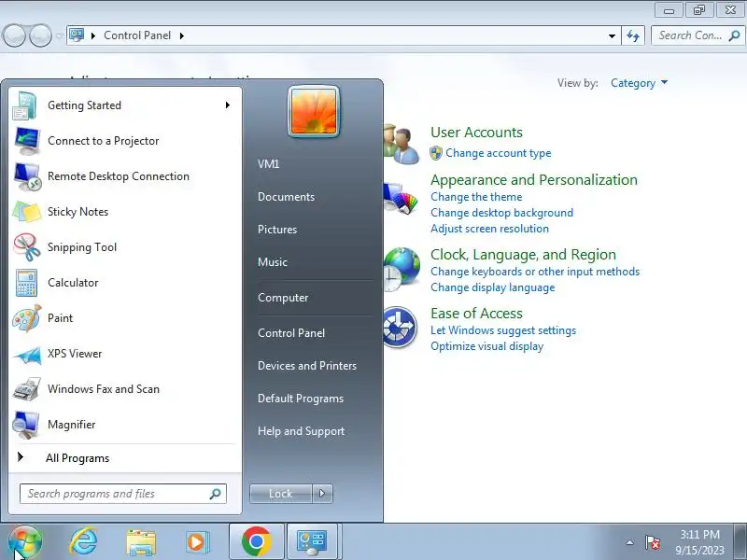Image resolution: width=747 pixels, height=560 pixels.
Task: Launch Remote Desktop Connection icon
Action: click(x=27, y=176)
